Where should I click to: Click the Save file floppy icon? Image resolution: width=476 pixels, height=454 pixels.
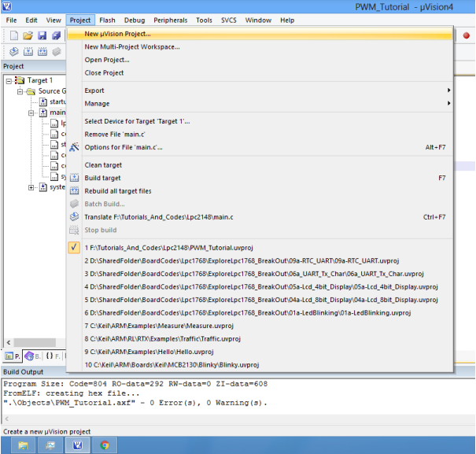pos(42,35)
